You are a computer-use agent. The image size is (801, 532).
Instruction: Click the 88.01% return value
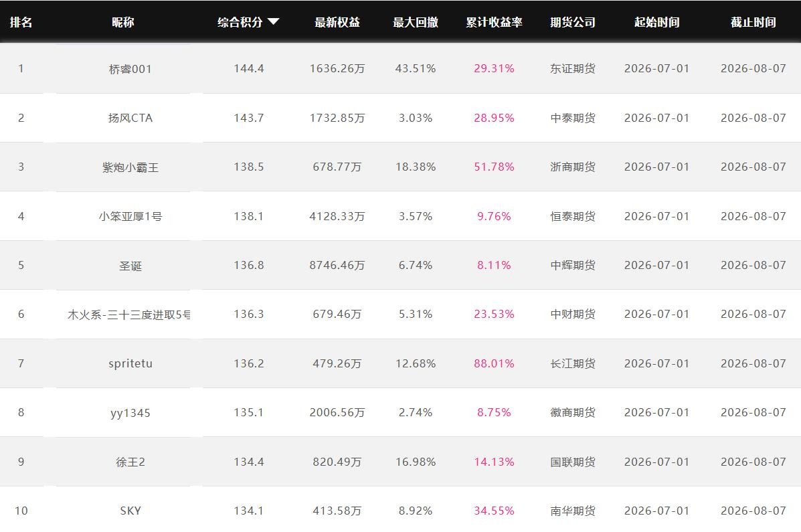pos(494,363)
